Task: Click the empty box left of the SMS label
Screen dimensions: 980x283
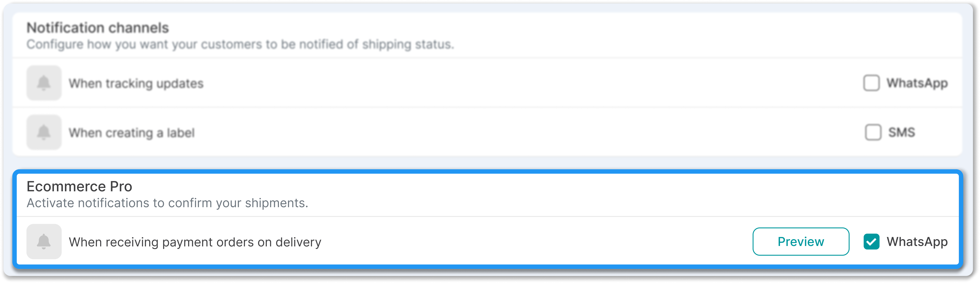Action: pyautogui.click(x=873, y=132)
